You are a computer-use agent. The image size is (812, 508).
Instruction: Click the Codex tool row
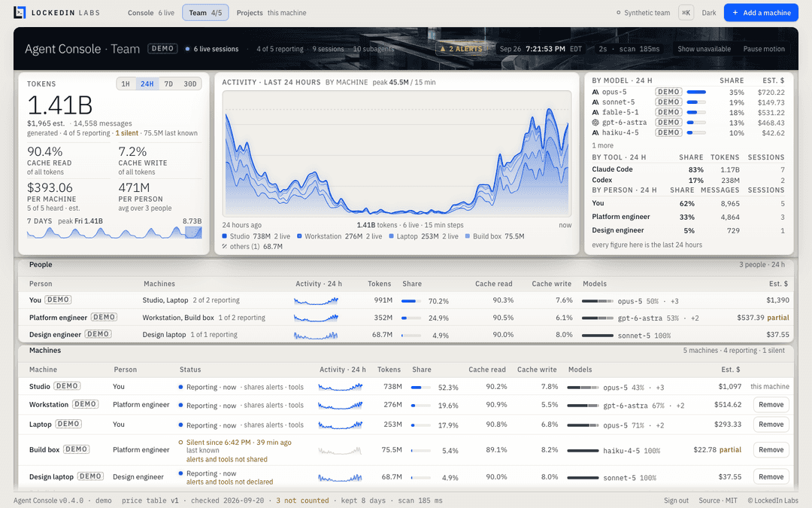pos(688,180)
